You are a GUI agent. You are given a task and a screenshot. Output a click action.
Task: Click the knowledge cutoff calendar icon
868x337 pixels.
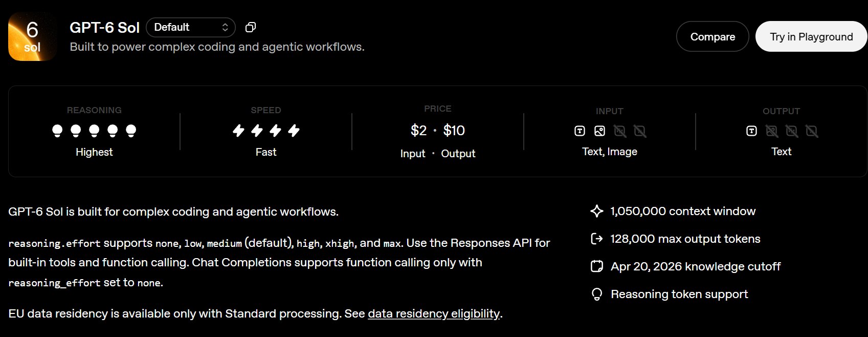[x=596, y=266]
